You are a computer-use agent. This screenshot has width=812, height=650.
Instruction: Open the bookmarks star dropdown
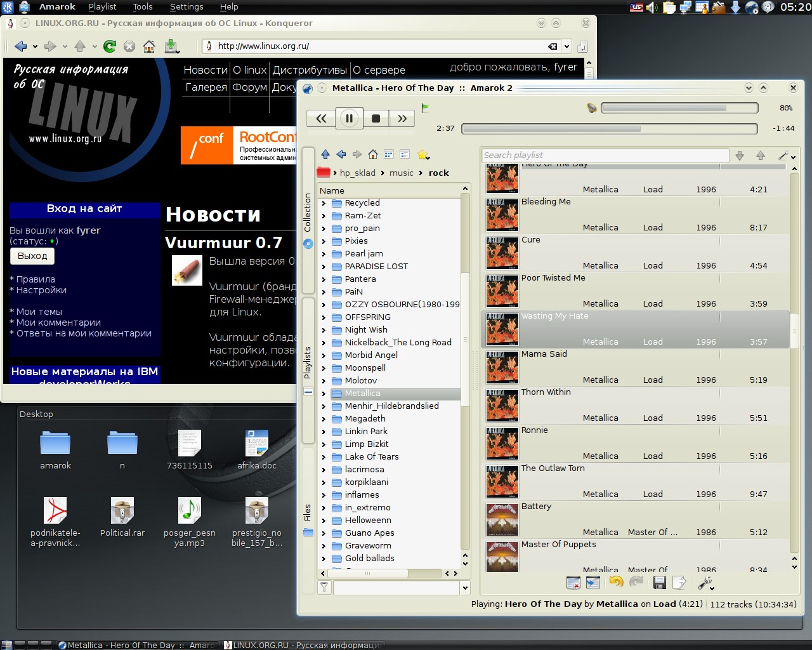click(424, 155)
